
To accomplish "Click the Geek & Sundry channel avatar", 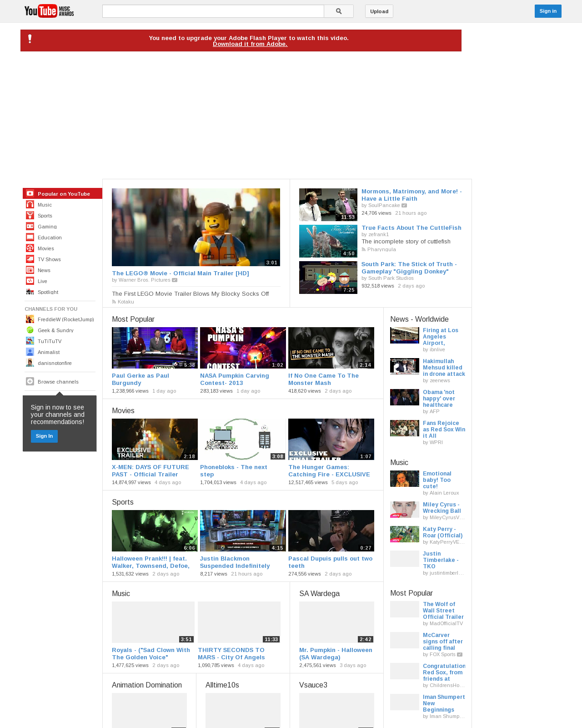I will (30, 330).
